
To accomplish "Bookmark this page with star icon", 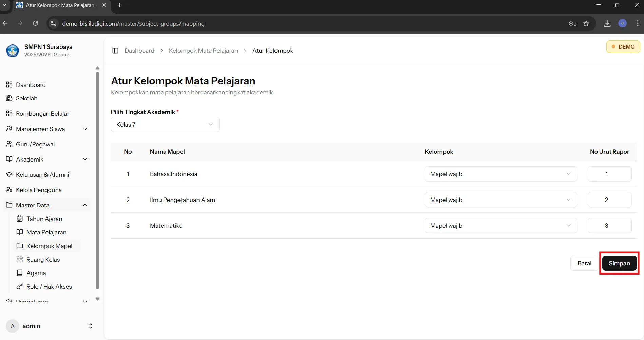I will coord(586,23).
